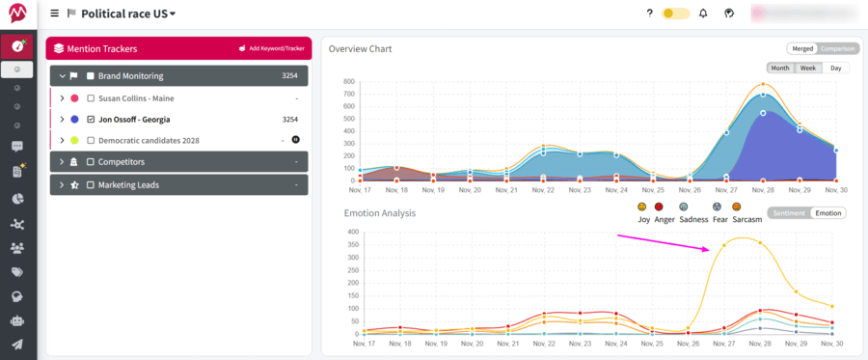Open the speech bubble mentions icon in sidebar

point(17,147)
